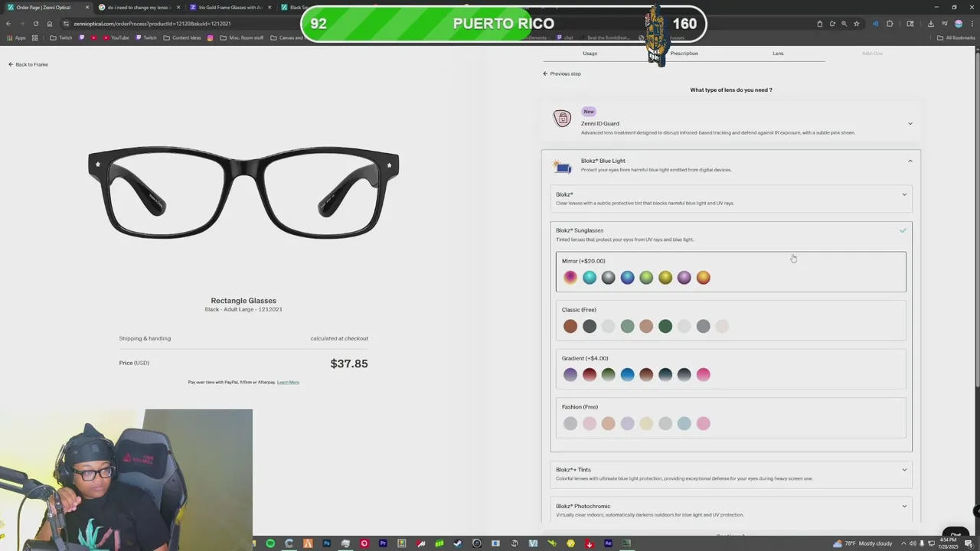This screenshot has height=551, width=980.
Task: Close the Order Page browser tab
Action: pyautogui.click(x=87, y=8)
